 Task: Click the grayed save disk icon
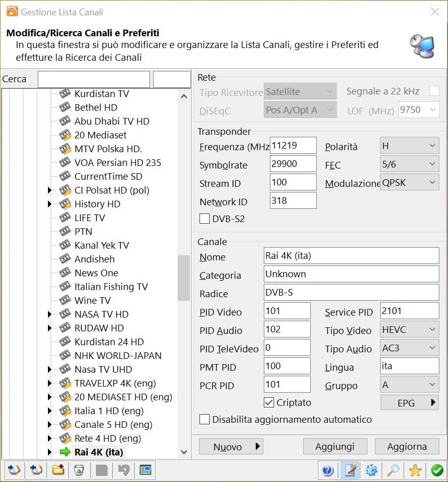click(102, 470)
